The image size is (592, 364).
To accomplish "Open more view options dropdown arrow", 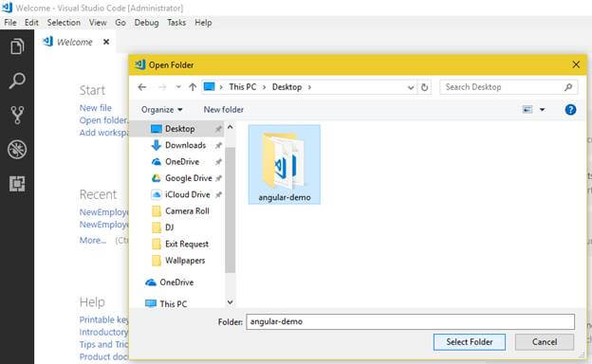I will tap(542, 110).
